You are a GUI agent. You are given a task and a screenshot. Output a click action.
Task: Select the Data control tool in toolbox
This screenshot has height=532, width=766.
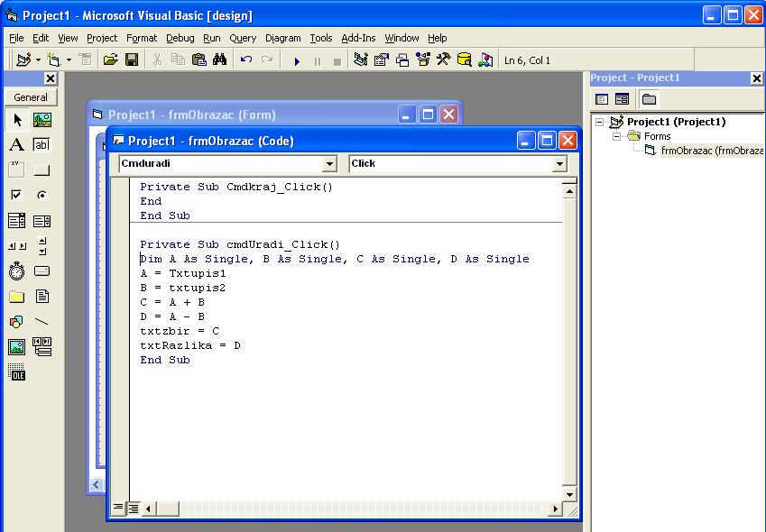coord(42,347)
